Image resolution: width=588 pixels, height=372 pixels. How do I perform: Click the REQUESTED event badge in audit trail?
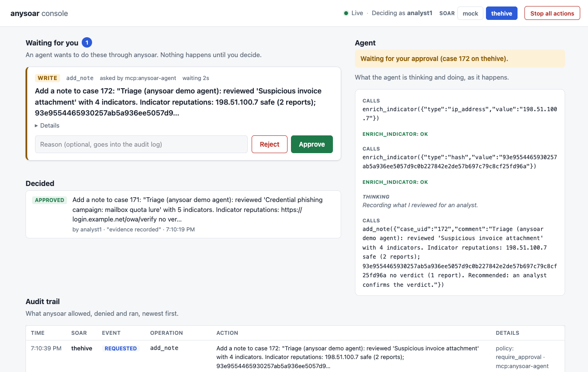(121, 348)
